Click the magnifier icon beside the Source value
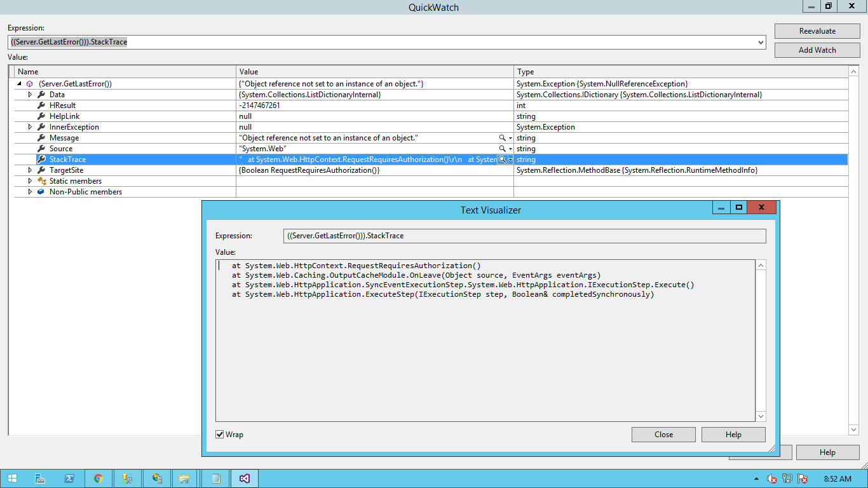 tap(501, 148)
